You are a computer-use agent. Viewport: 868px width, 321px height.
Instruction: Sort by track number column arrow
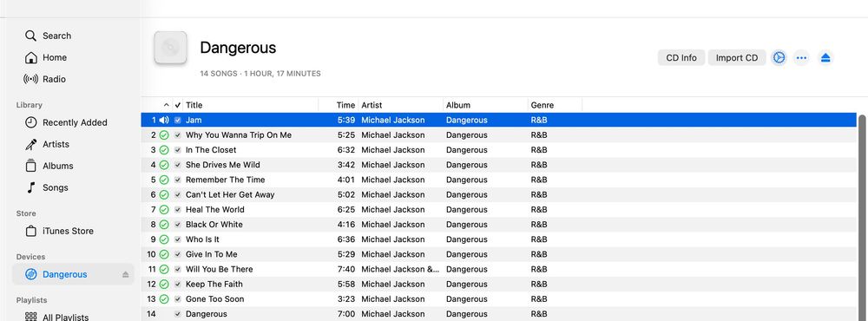tap(166, 105)
